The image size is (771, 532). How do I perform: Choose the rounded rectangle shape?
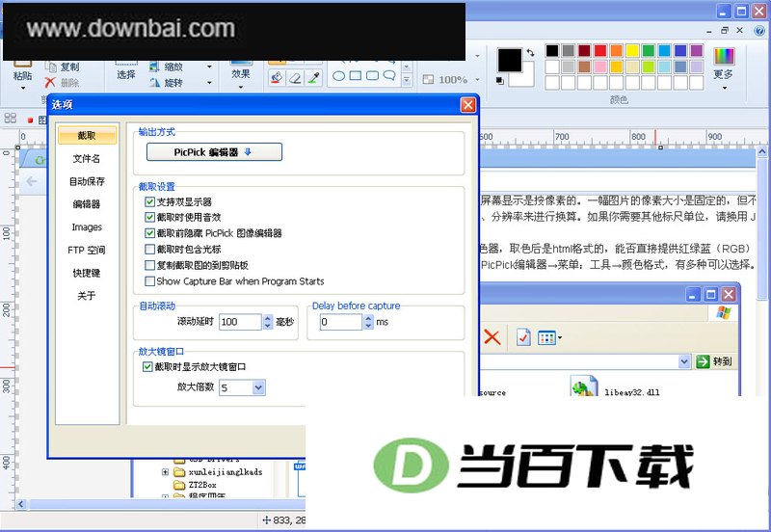(372, 76)
